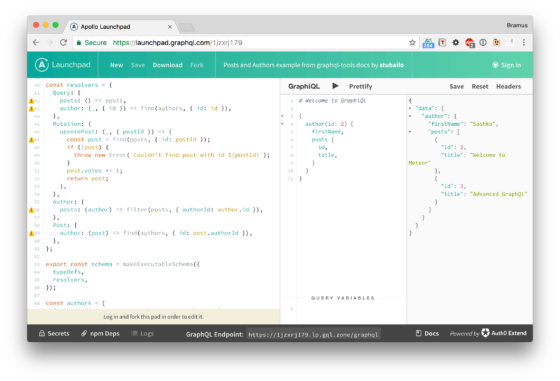Run the query with the play button
This screenshot has height=381, width=560.
click(335, 86)
